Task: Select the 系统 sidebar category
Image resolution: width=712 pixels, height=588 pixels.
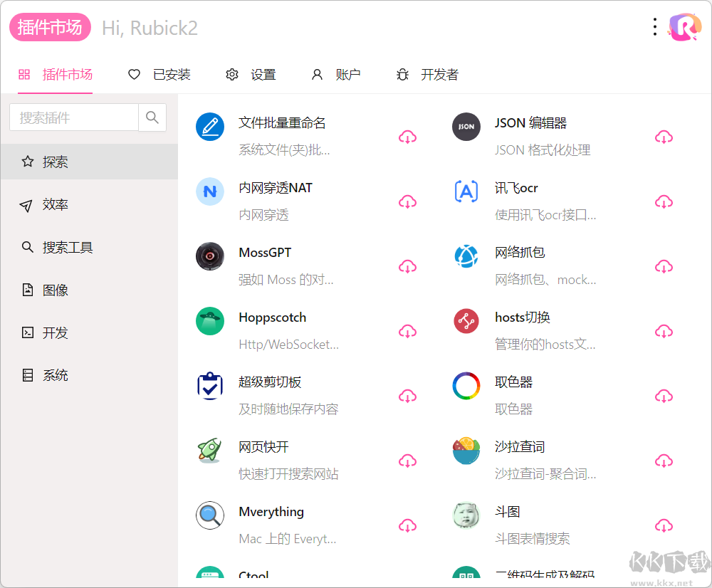Action: [x=90, y=375]
